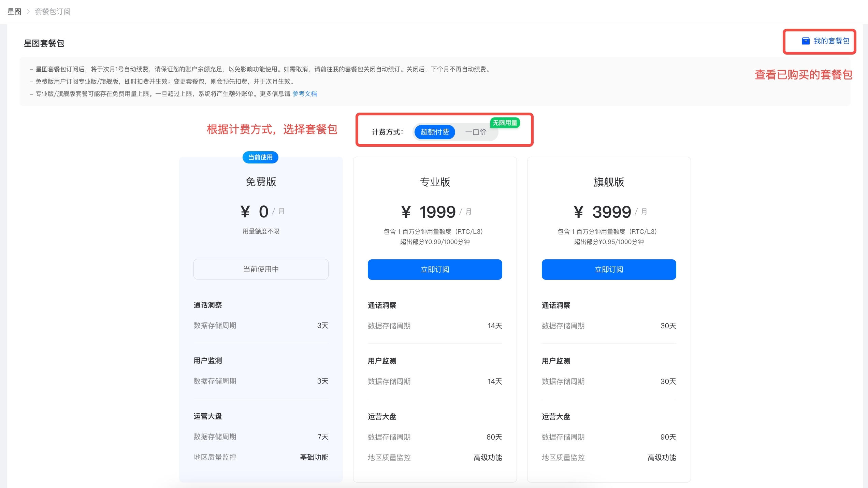Subscribe to 旗舰版 with 立即订阅
Screen dimensions: 868x488
(609, 270)
